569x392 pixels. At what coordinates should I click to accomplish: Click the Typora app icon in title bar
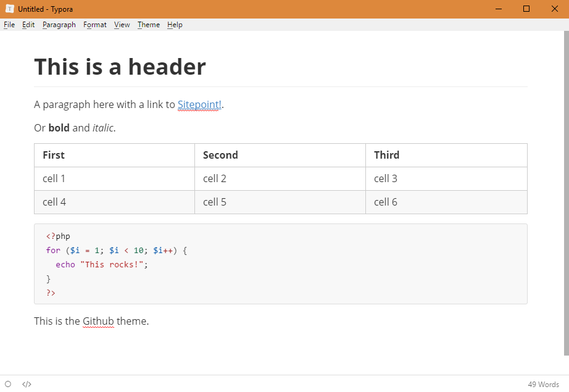tap(10, 9)
